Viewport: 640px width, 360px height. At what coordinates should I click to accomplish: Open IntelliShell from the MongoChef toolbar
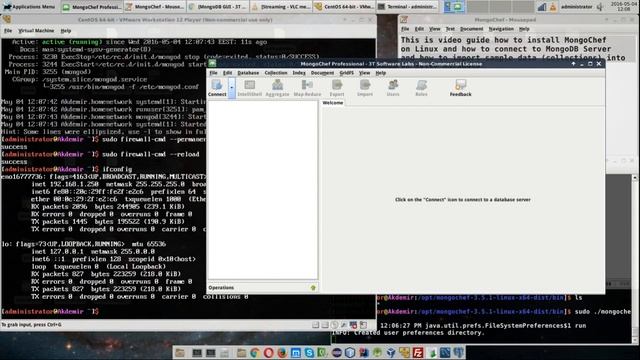249,88
